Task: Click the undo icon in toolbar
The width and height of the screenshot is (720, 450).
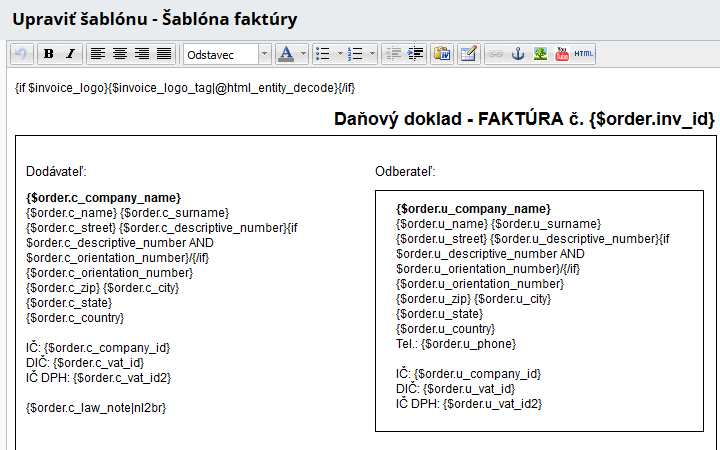Action: [21, 53]
